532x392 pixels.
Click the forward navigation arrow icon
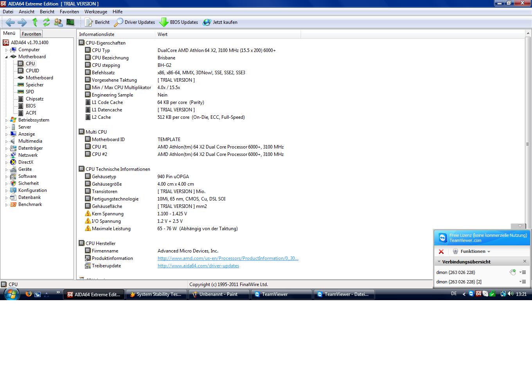[x=22, y=22]
